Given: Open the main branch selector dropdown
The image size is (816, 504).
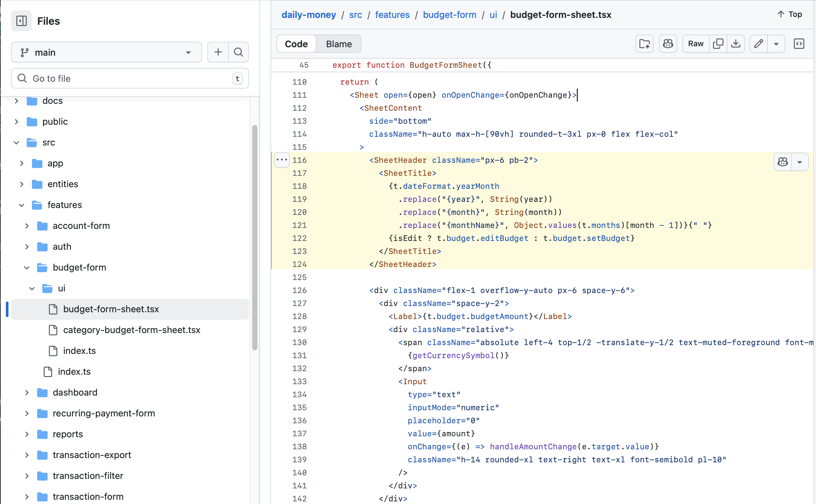Looking at the screenshot, I should [x=107, y=52].
